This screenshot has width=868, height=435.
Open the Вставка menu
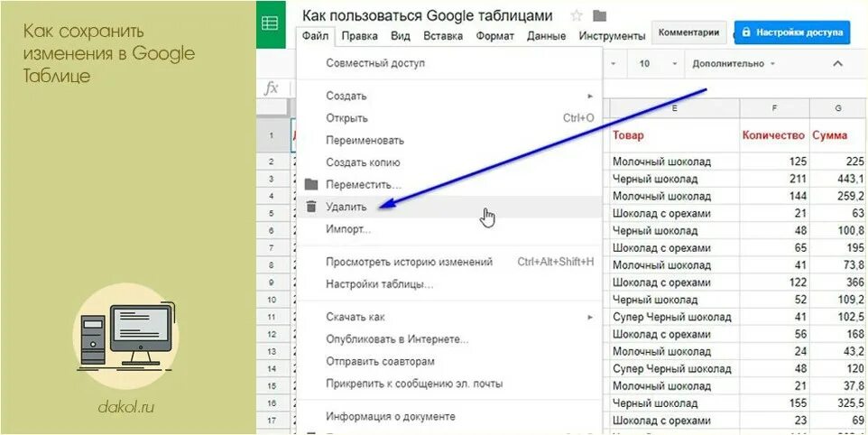[x=443, y=36]
